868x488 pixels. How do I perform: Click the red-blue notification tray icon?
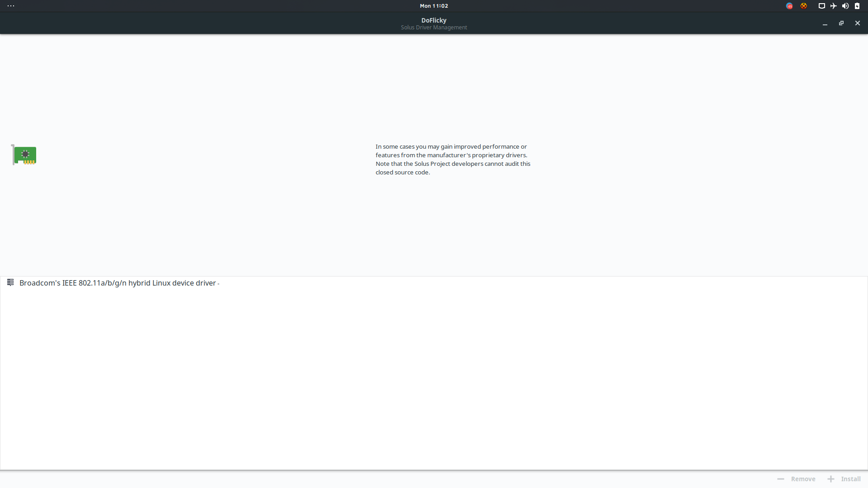click(x=789, y=6)
